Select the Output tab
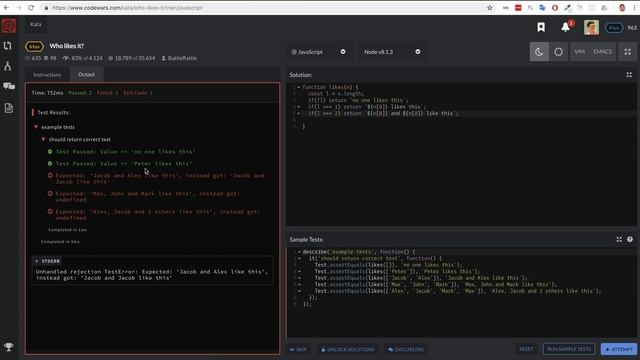 coord(87,75)
